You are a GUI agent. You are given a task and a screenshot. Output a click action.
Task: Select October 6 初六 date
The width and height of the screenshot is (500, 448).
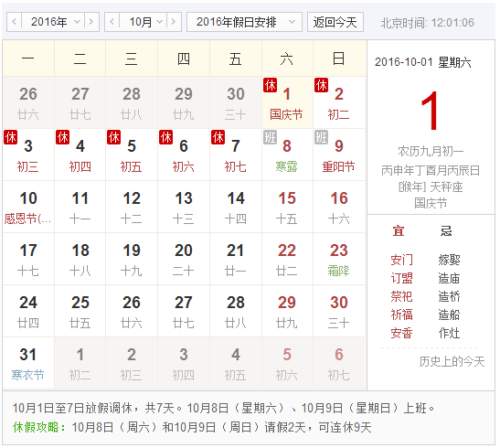pos(184,155)
